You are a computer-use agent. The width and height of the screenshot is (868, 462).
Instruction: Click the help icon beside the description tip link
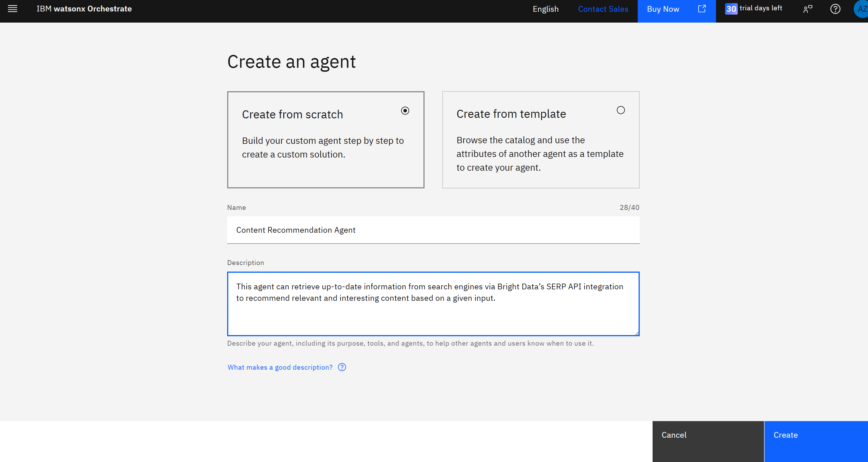(342, 367)
